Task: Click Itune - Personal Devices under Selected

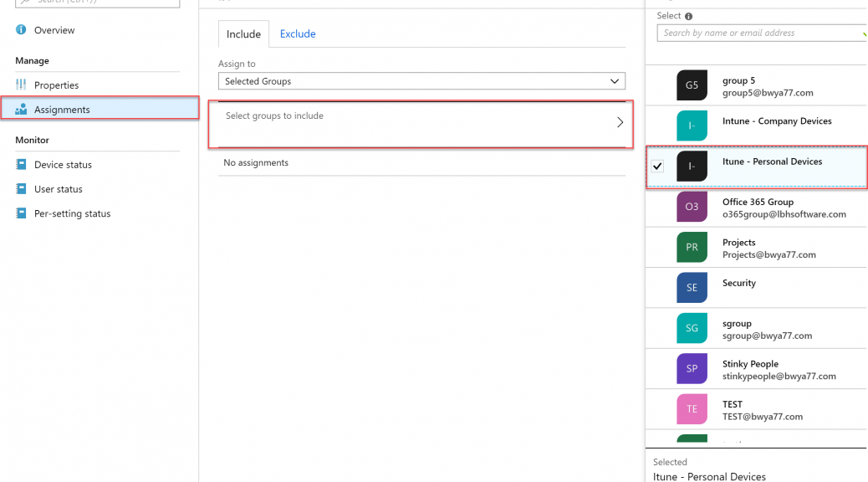Action: tap(709, 476)
